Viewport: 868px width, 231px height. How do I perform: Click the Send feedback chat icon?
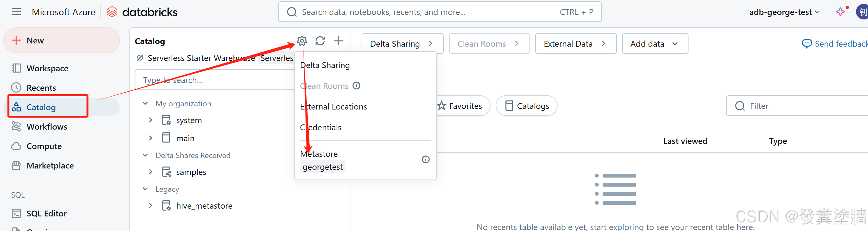pyautogui.click(x=807, y=44)
